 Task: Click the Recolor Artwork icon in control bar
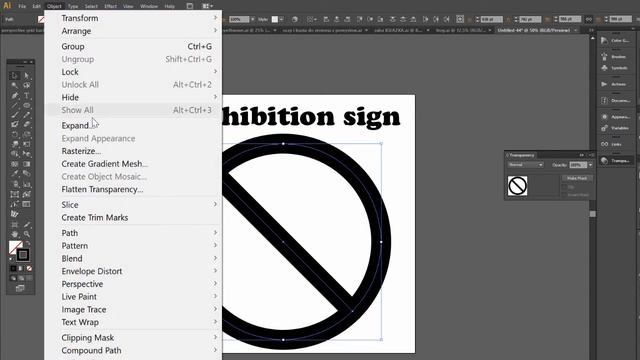click(295, 19)
